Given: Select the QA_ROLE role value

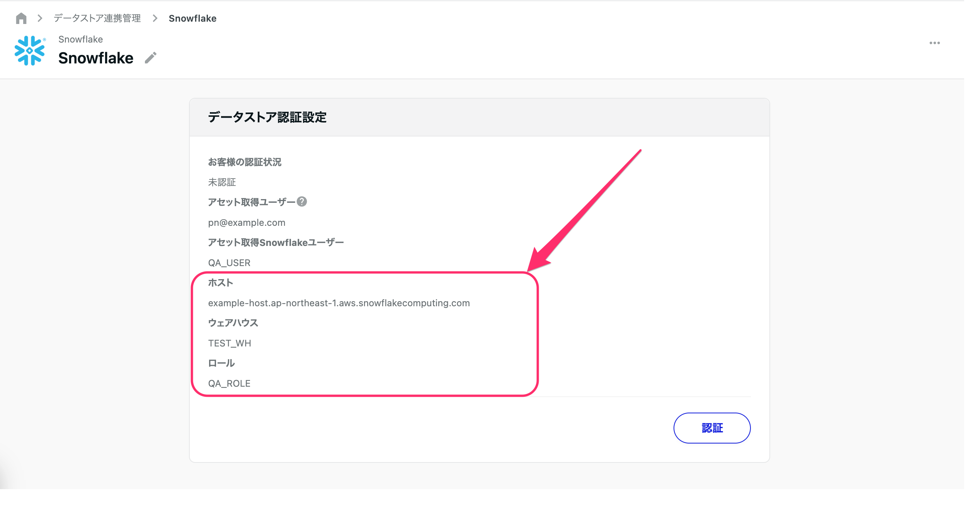Looking at the screenshot, I should (229, 384).
